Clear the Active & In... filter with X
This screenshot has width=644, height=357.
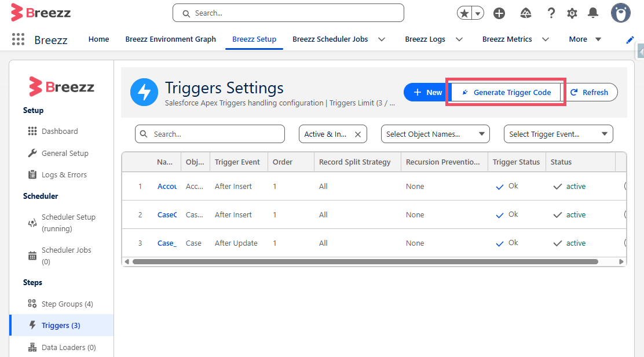coord(358,134)
